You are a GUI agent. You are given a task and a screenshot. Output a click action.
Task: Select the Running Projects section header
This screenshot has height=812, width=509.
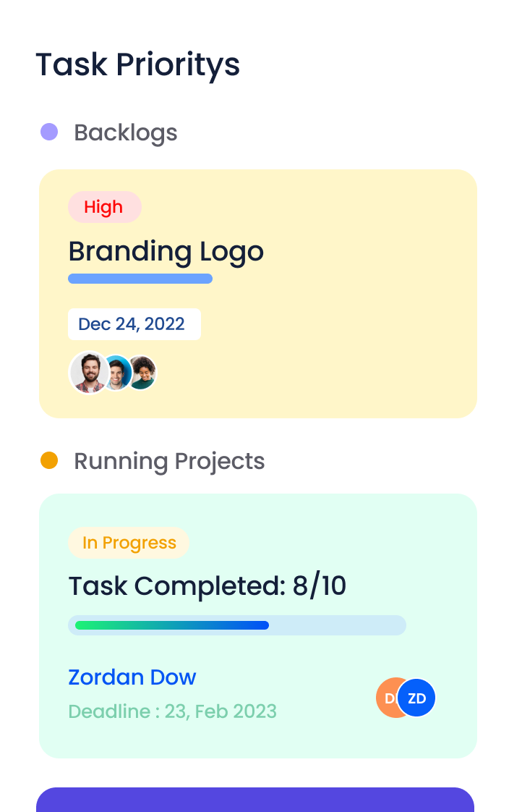[x=169, y=461]
